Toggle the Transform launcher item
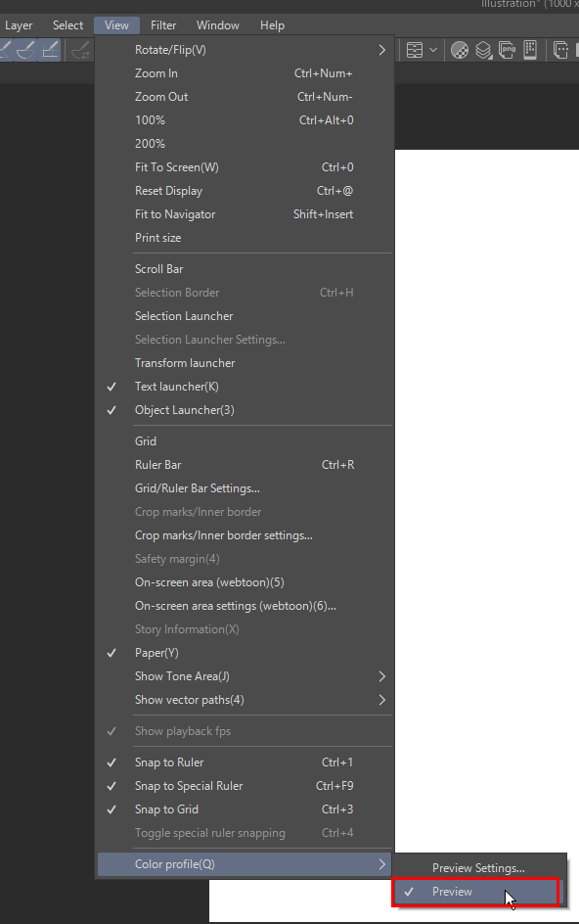Image resolution: width=579 pixels, height=924 pixels. (x=245, y=363)
